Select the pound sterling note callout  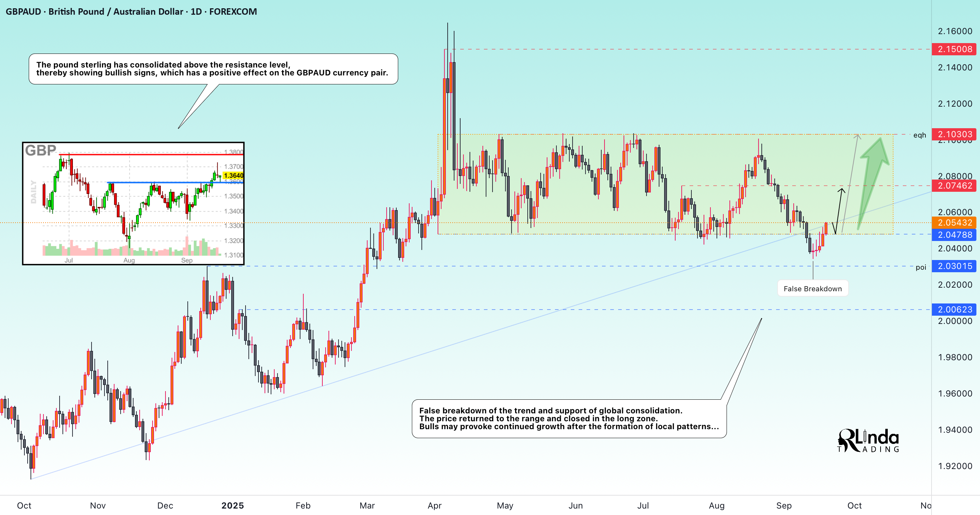click(213, 69)
